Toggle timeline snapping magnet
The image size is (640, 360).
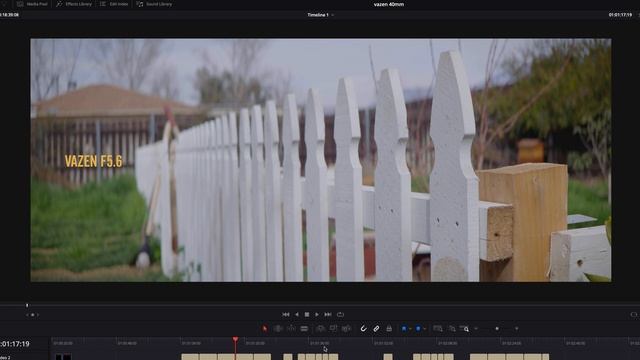click(x=363, y=329)
